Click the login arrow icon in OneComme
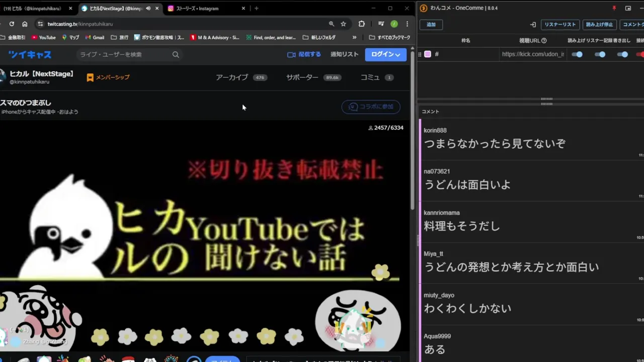The image size is (644, 362). (x=533, y=24)
